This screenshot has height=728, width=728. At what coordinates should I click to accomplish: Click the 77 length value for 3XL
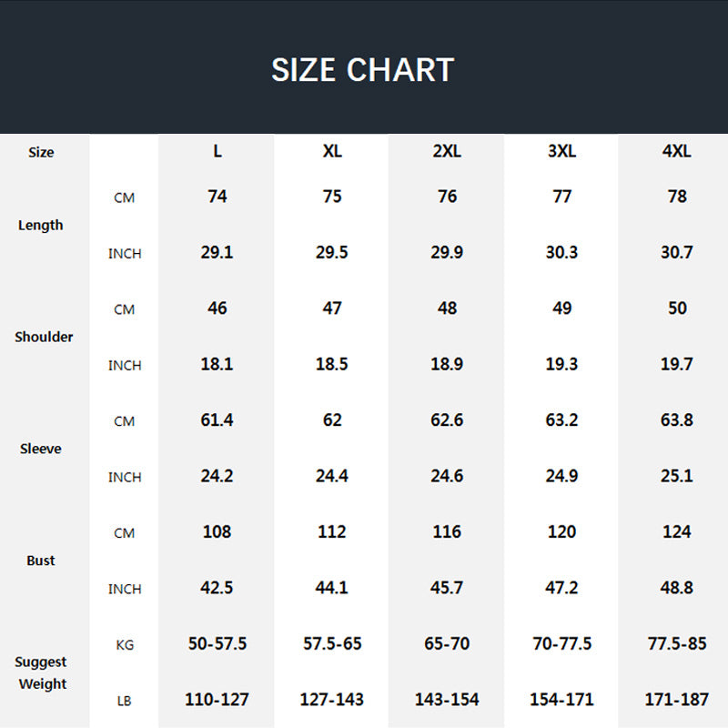561,197
